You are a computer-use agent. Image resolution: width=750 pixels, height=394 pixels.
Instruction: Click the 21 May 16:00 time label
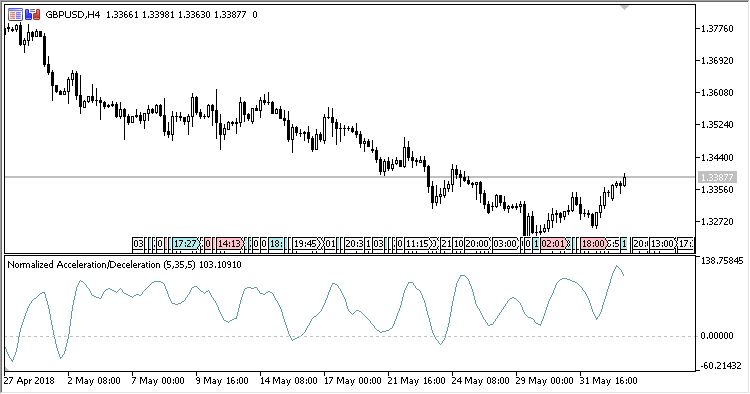(417, 381)
